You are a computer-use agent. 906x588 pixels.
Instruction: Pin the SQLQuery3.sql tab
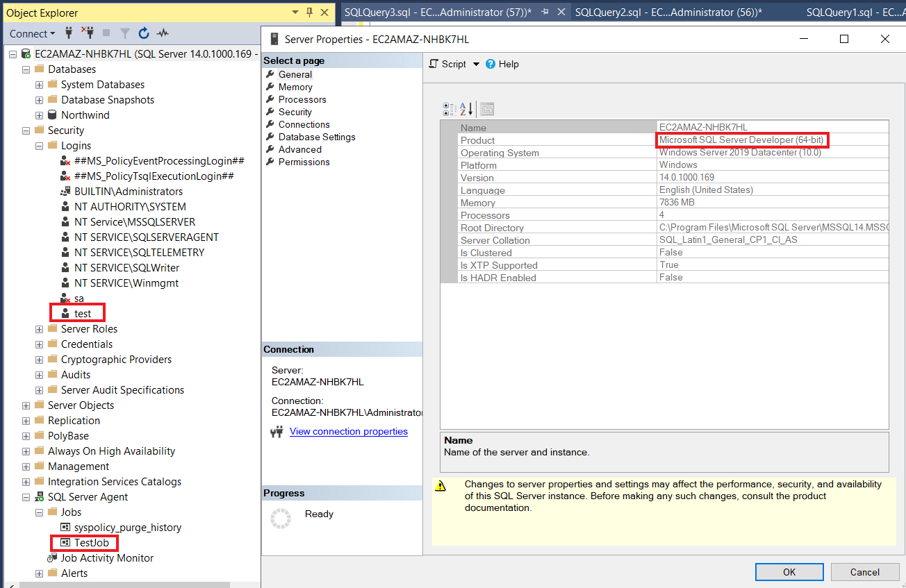[x=545, y=12]
